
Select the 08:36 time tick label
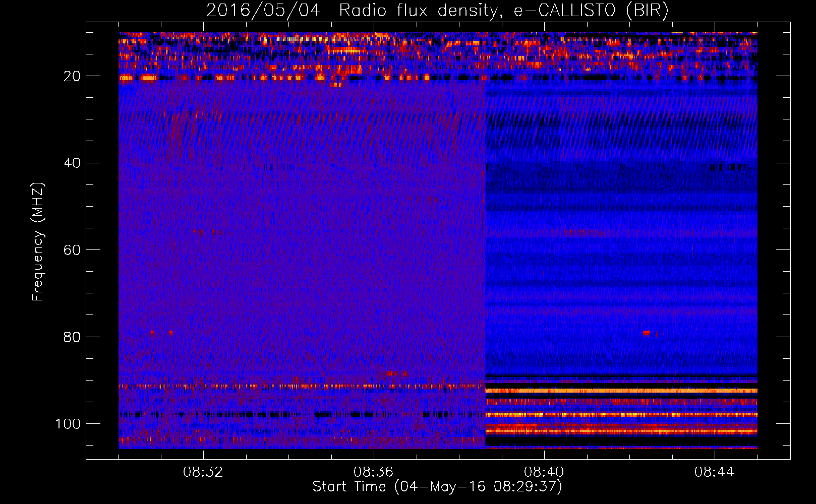(374, 472)
